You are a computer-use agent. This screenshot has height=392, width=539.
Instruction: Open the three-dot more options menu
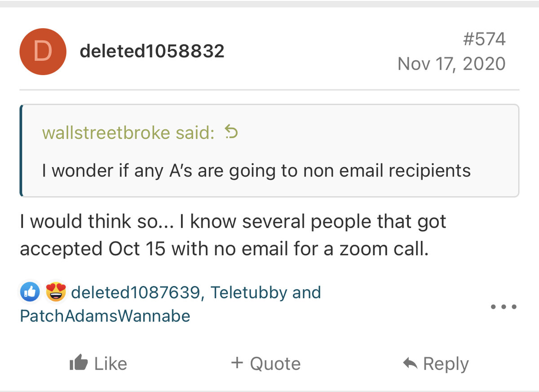coord(504,308)
